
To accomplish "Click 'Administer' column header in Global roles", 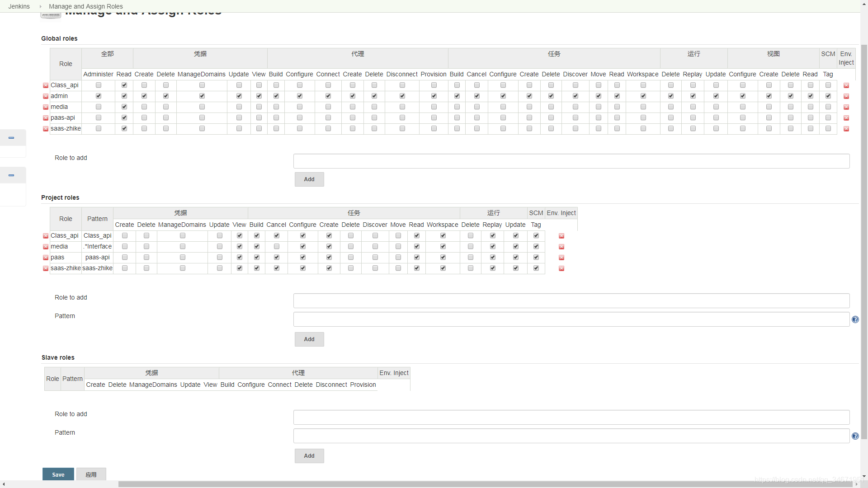I will point(98,74).
